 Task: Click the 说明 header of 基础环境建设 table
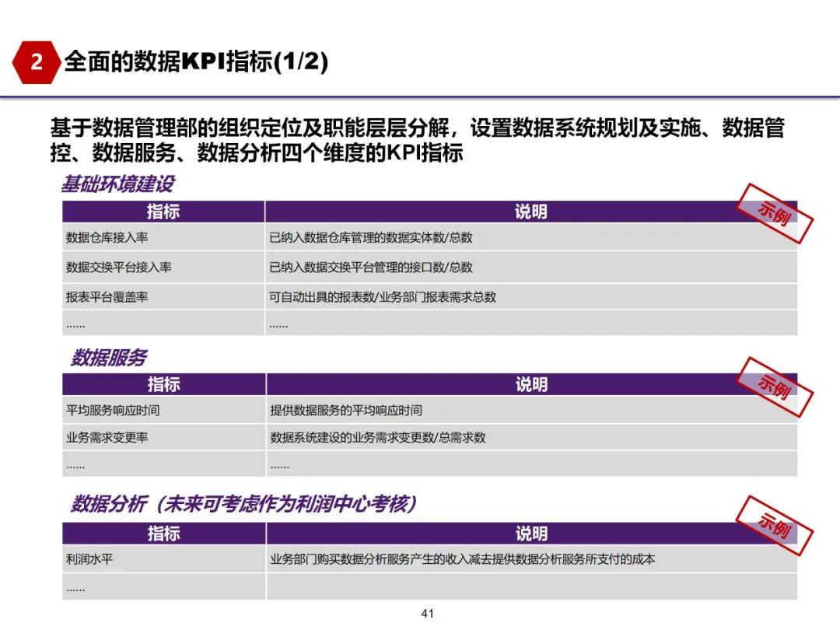coord(531,212)
